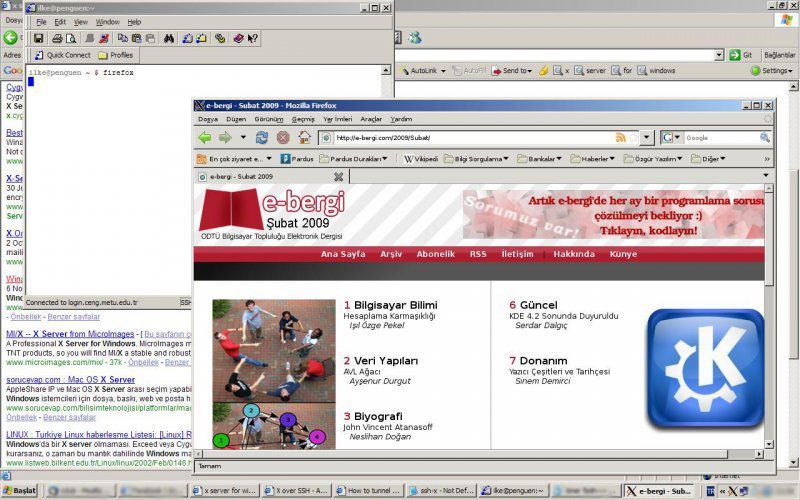The height and width of the screenshot is (500, 800).
Task: Click the Print icon in SSH toolbar
Action: click(x=59, y=38)
